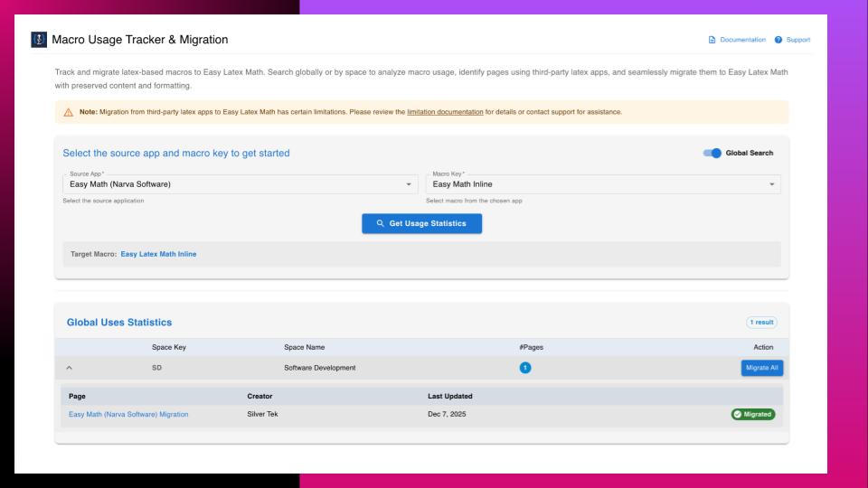
Task: Click the Creator column header
Action: point(259,396)
